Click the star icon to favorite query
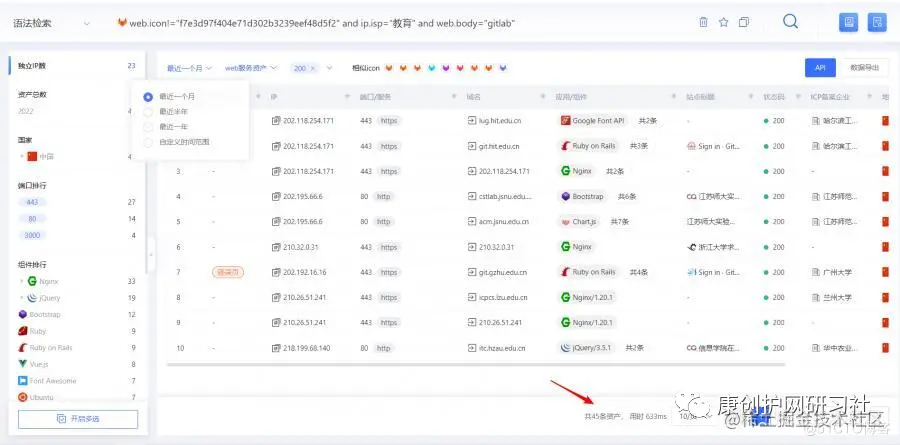This screenshot has height=445, width=900. click(x=723, y=22)
